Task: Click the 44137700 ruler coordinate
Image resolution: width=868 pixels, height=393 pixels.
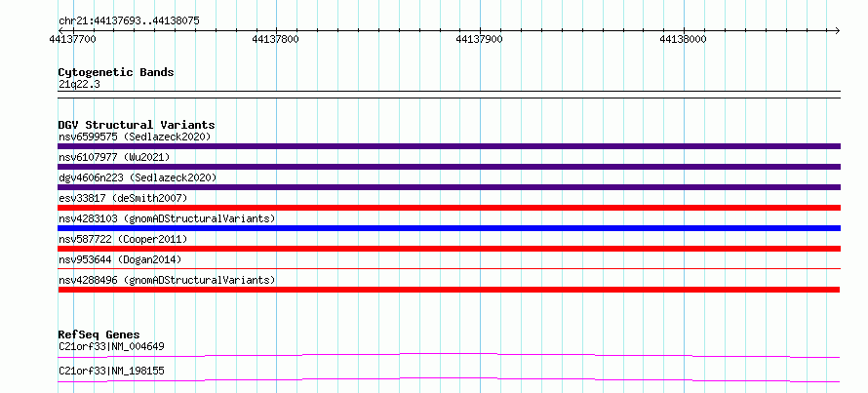Action: click(72, 39)
